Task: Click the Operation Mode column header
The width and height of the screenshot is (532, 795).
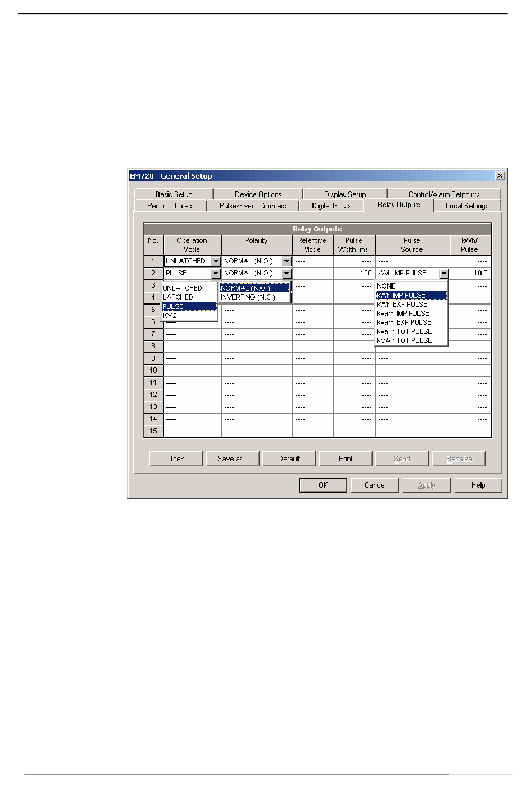Action: [192, 245]
